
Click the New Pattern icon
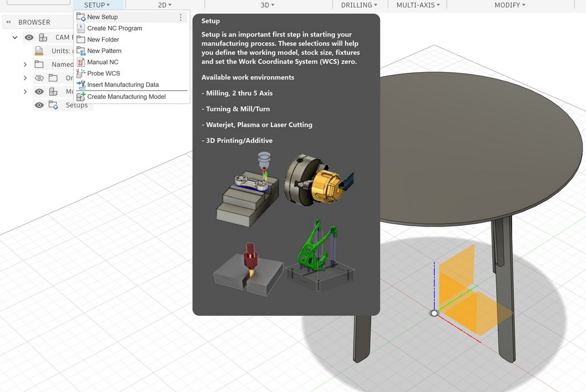pos(81,51)
